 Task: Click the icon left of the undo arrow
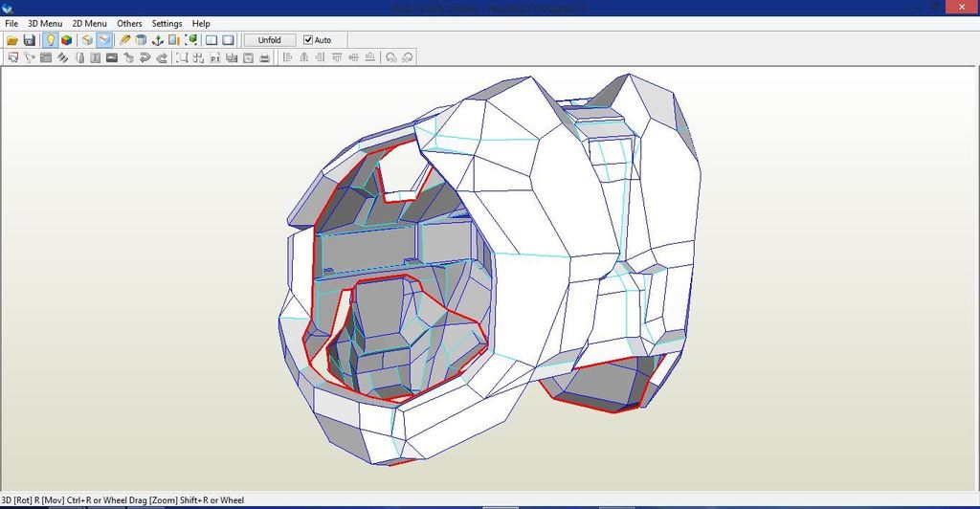[x=129, y=57]
